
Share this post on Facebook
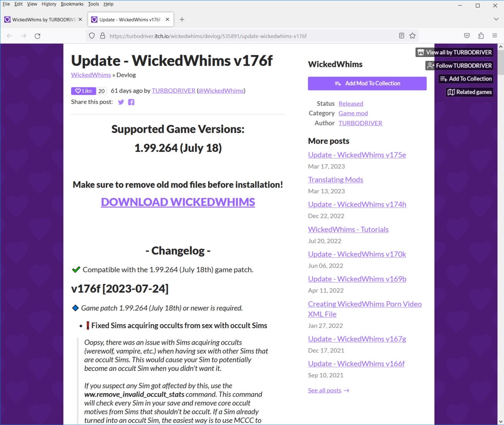point(131,102)
